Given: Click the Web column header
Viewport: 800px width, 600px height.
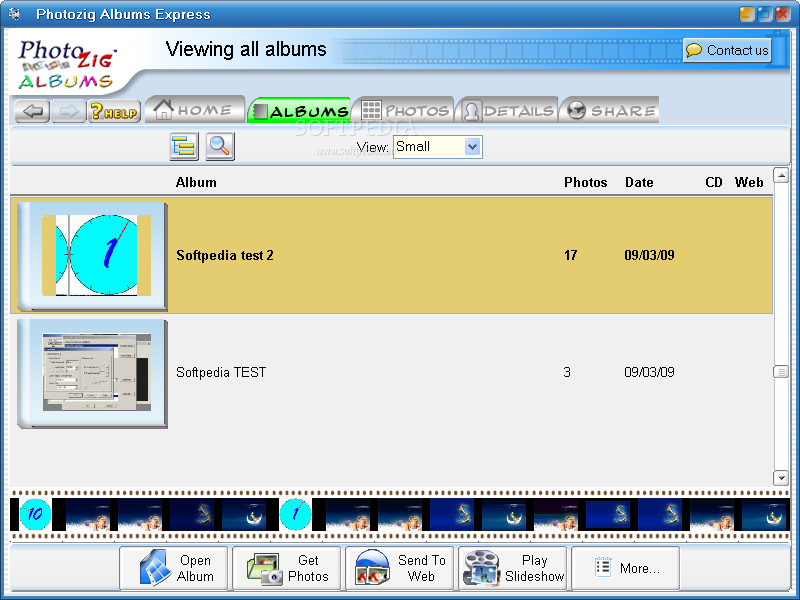Looking at the screenshot, I should tap(748, 182).
